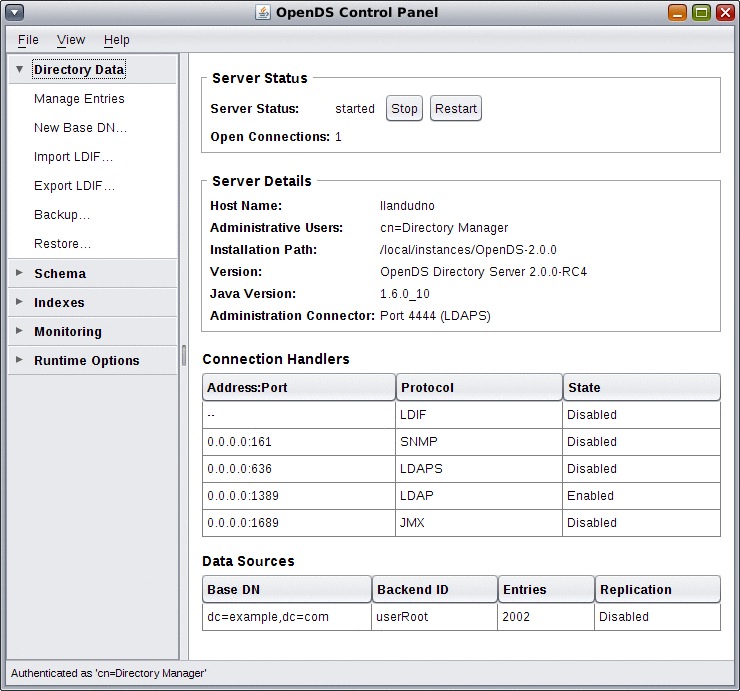Sort by the Entries column header

(x=547, y=590)
